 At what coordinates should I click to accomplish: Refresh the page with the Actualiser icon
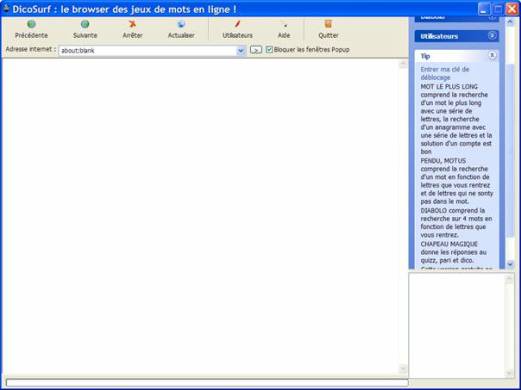tap(181, 24)
